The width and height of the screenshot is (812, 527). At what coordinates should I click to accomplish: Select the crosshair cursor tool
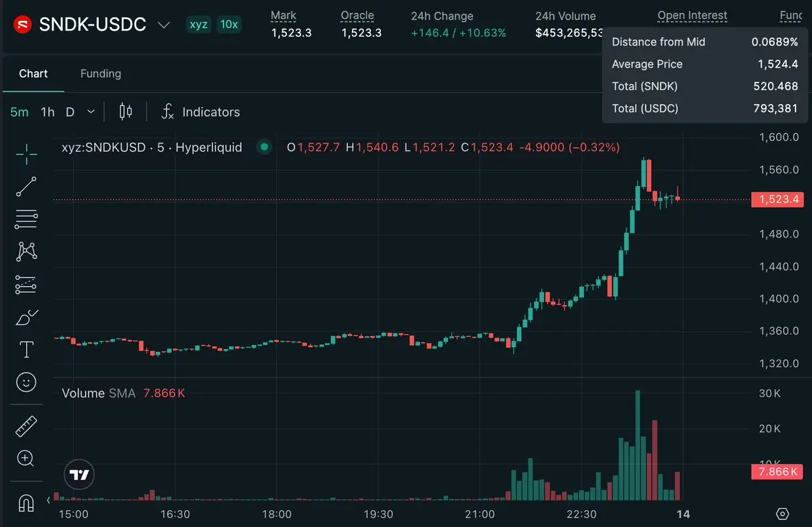tap(26, 154)
